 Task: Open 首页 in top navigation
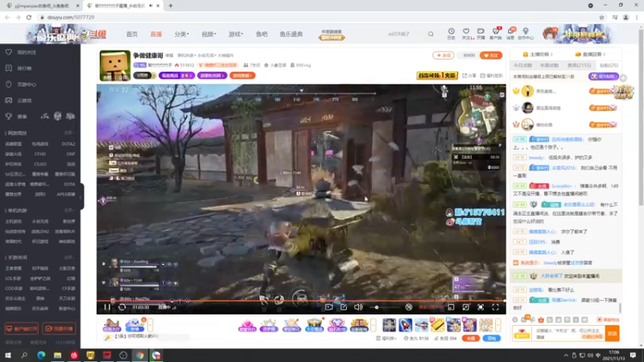click(x=132, y=34)
